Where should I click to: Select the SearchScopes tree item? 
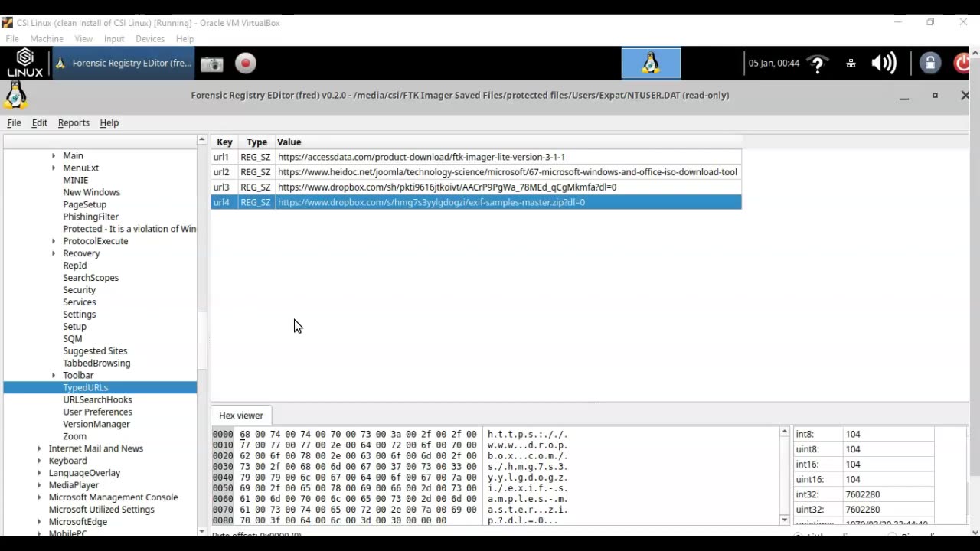point(90,277)
